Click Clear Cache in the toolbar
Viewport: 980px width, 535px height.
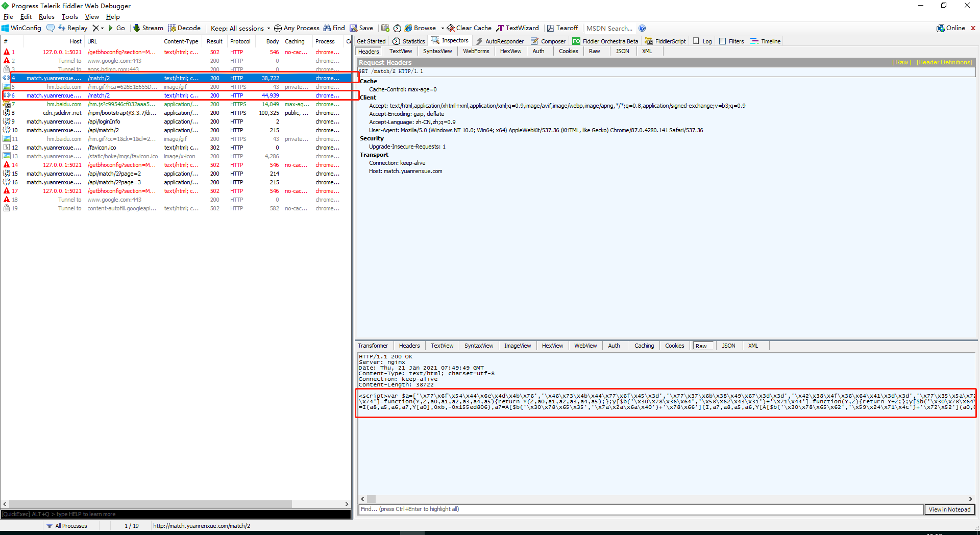pos(469,28)
